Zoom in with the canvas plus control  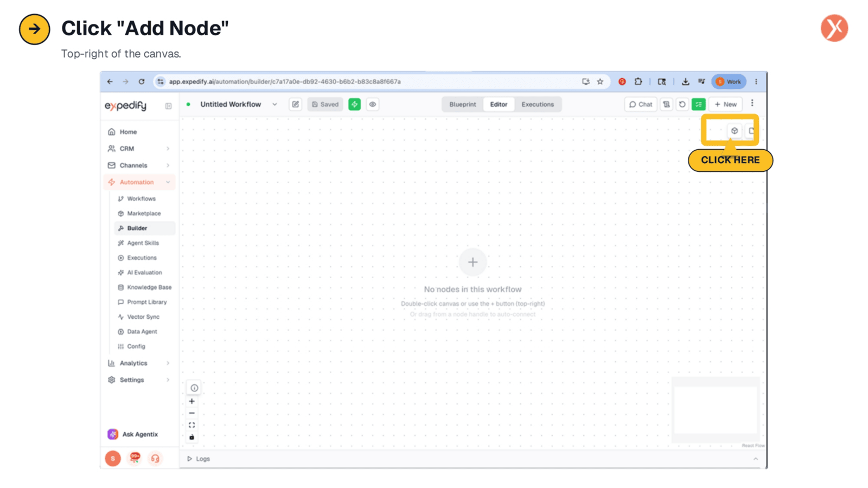[192, 401]
